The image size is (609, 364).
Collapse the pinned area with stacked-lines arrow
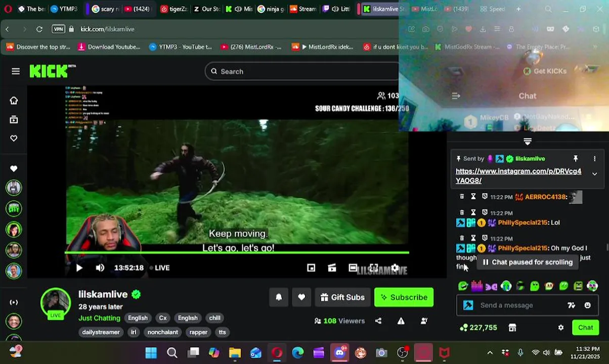tap(528, 142)
